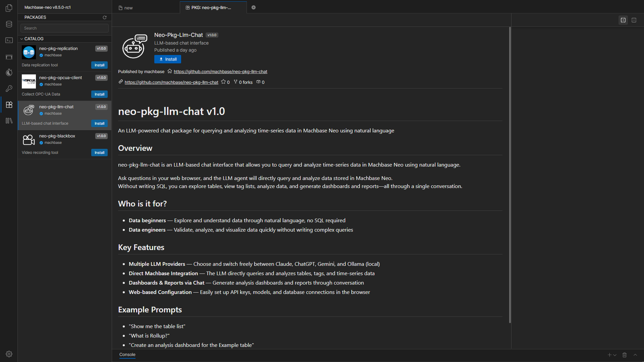Refresh the PACKAGES list

[105, 17]
